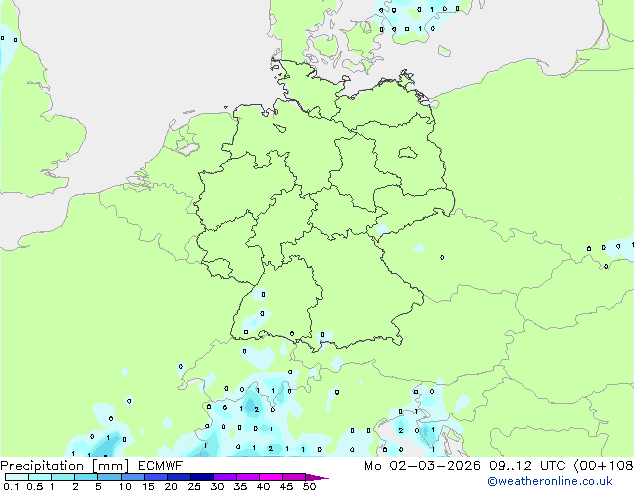This screenshot has height=490, width=634.
Task: Select legend swatch between 15 and 20
Action: [156, 477]
